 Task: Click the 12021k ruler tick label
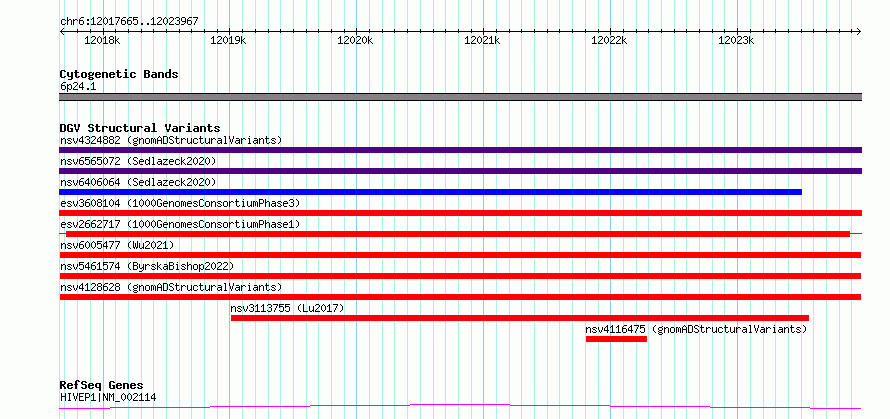483,40
